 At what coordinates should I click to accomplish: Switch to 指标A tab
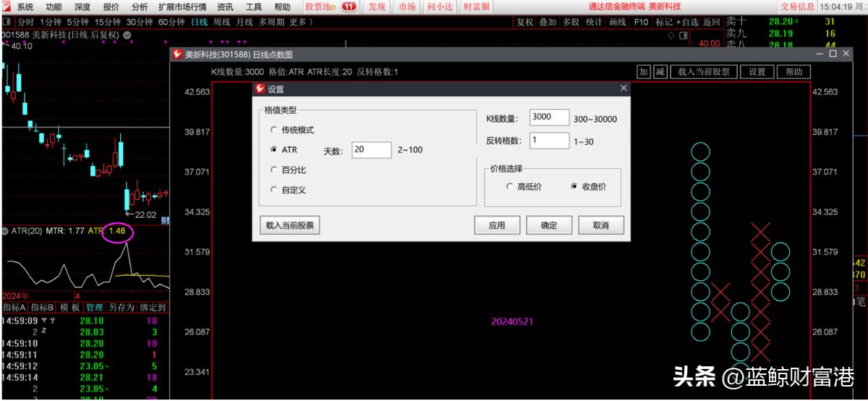point(14,307)
